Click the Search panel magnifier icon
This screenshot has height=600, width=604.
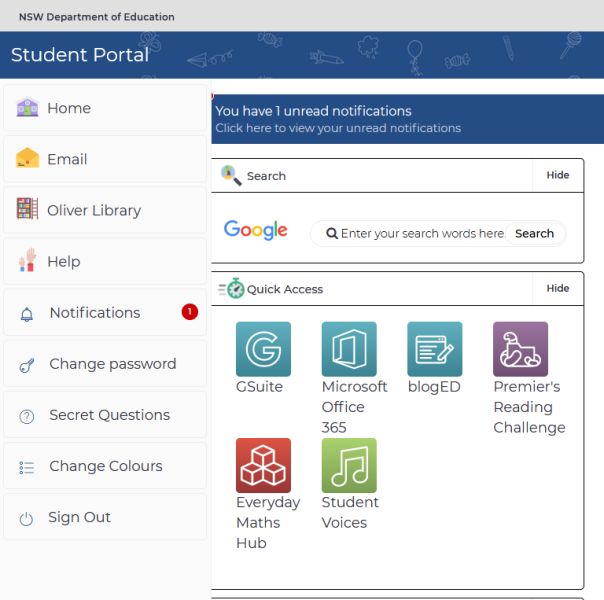pos(231,176)
